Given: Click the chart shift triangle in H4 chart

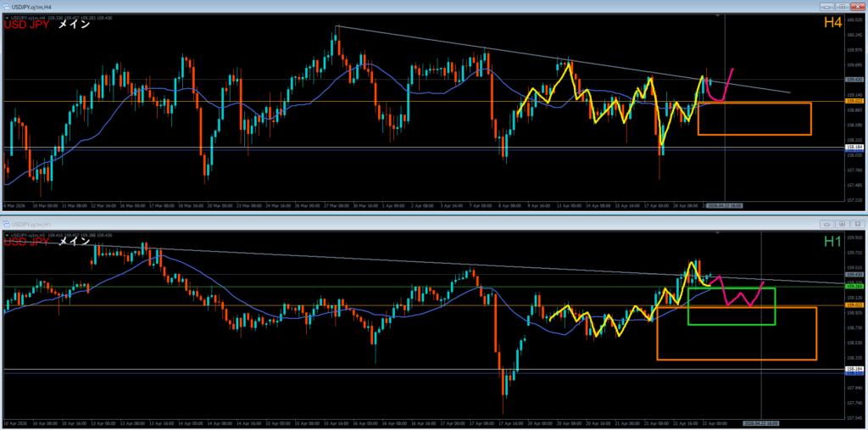Looking at the screenshot, I should coord(718,16).
